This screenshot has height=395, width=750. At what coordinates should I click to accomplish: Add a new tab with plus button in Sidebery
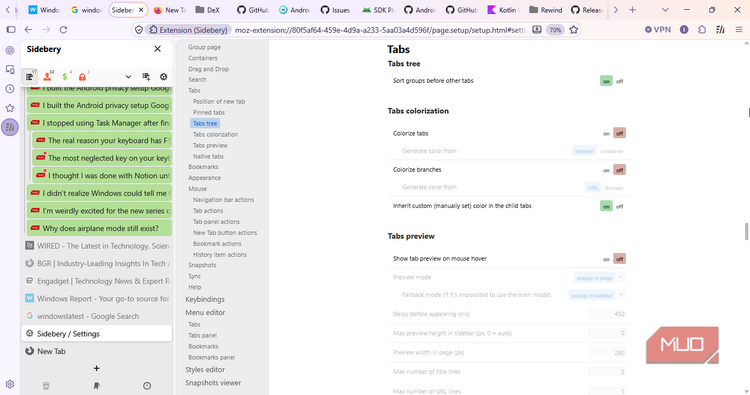(97, 368)
